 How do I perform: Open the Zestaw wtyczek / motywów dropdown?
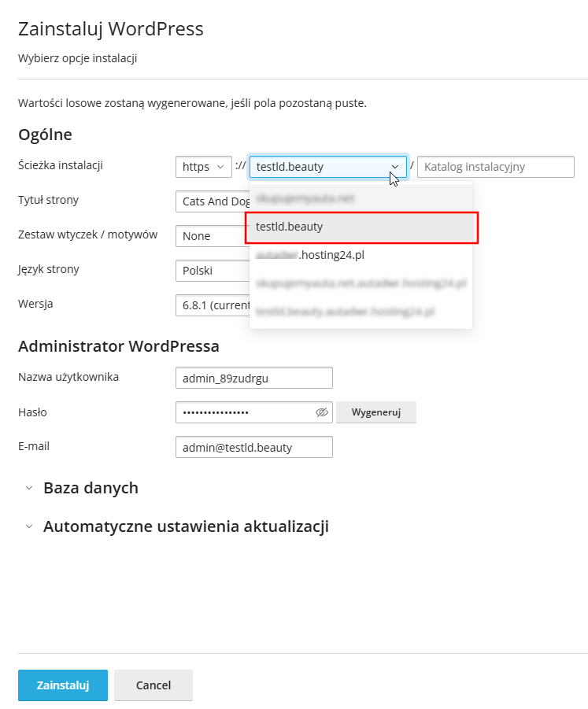coord(213,236)
